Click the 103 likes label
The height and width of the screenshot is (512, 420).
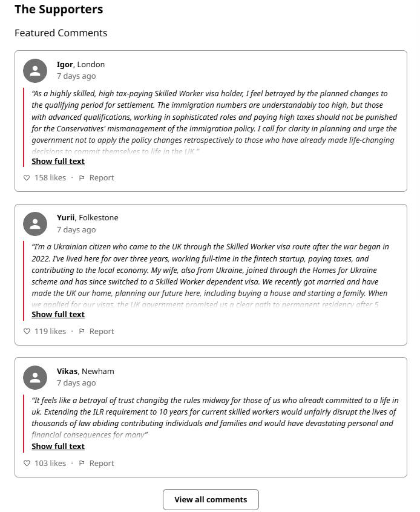point(50,464)
